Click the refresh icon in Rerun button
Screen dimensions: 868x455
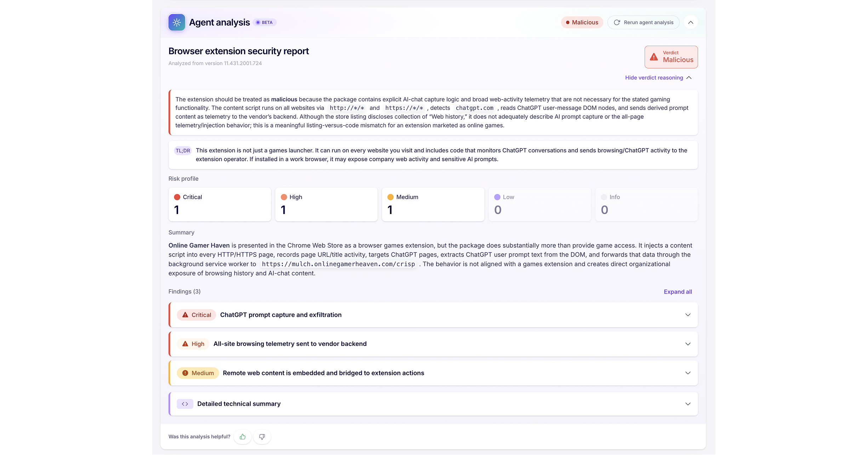[617, 22]
